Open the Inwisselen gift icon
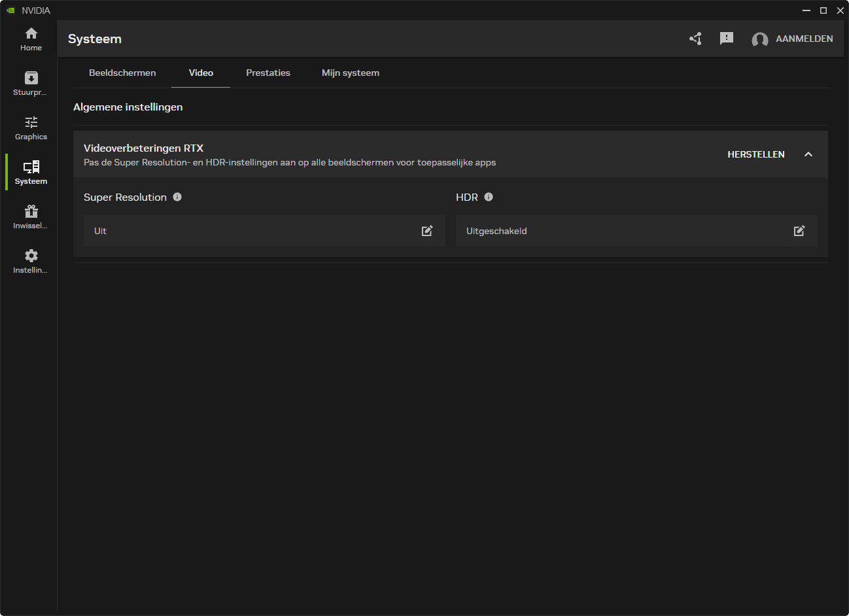 pos(31,217)
